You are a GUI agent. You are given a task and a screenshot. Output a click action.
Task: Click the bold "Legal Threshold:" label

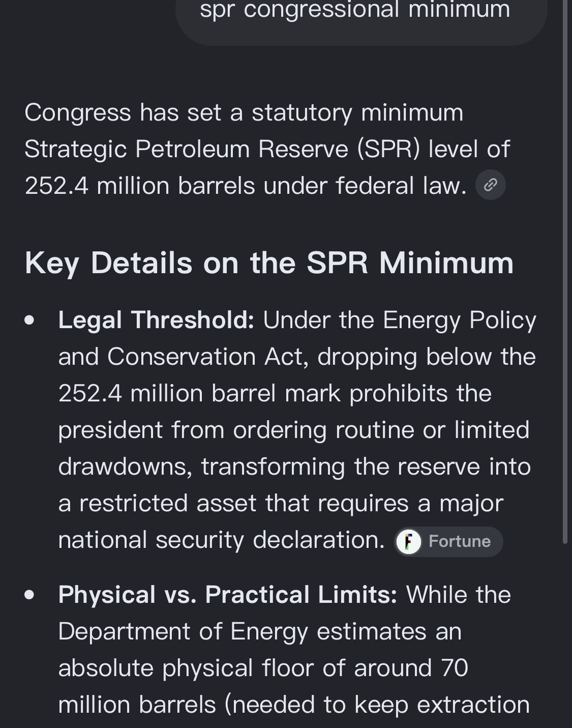point(156,321)
